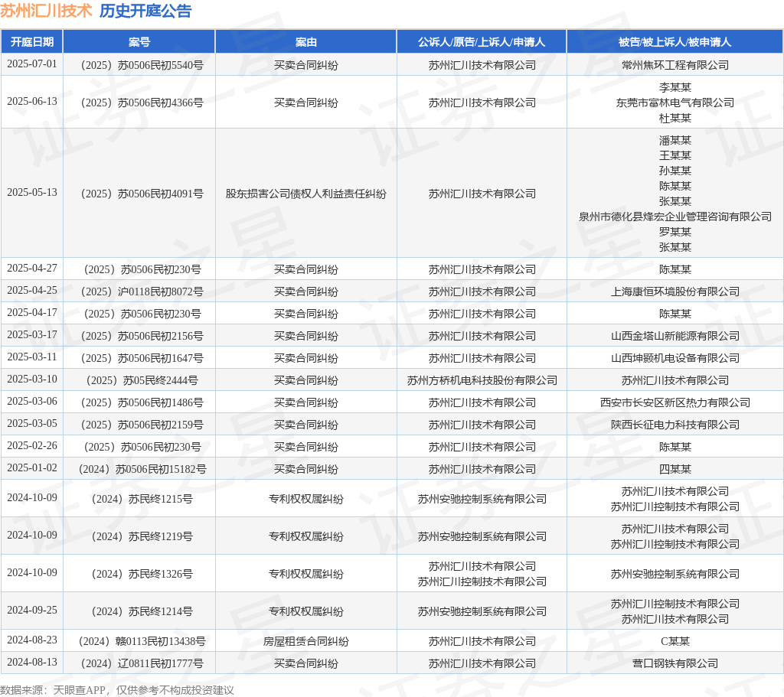Click the date cell '2025-06-13'
784x697 pixels.
point(32,102)
